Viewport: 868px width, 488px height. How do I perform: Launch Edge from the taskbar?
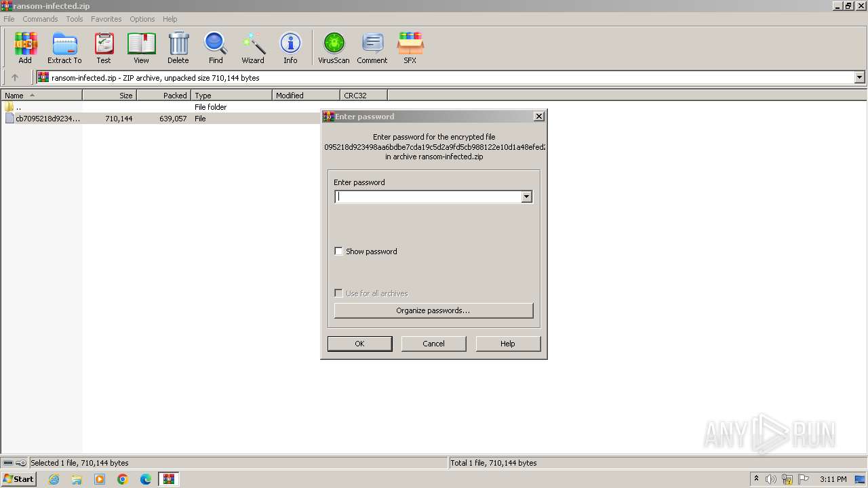point(146,479)
